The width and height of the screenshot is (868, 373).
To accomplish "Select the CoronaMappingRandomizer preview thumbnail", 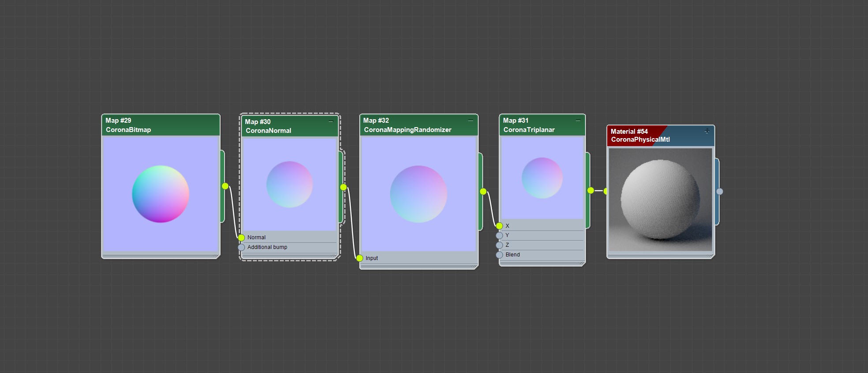I will click(x=419, y=194).
